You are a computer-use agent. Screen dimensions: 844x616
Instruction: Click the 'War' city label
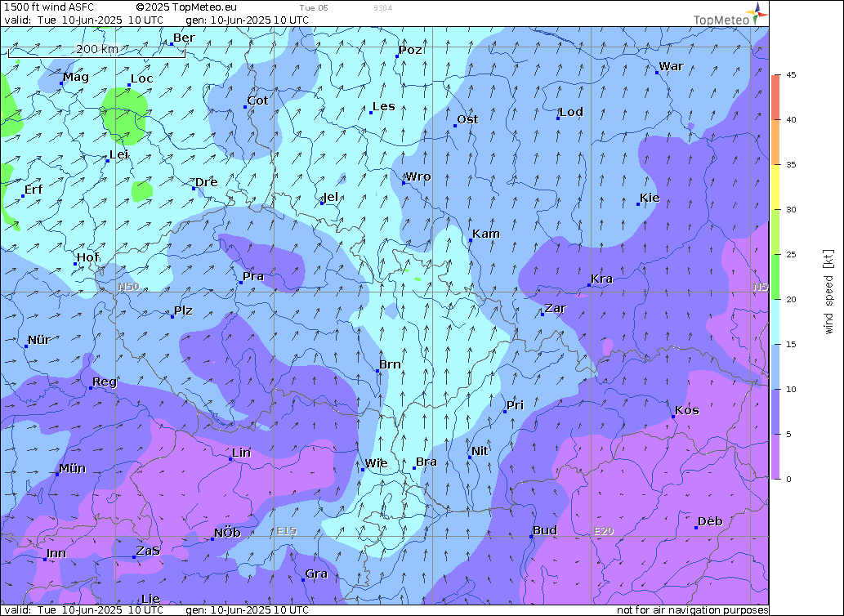[672, 66]
